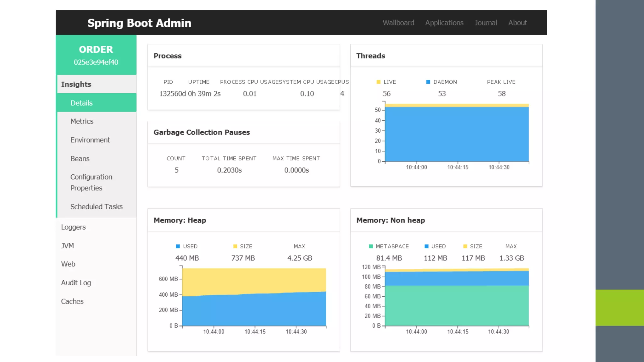644x362 pixels.
Task: Open the Audit Log view
Action: click(76, 282)
